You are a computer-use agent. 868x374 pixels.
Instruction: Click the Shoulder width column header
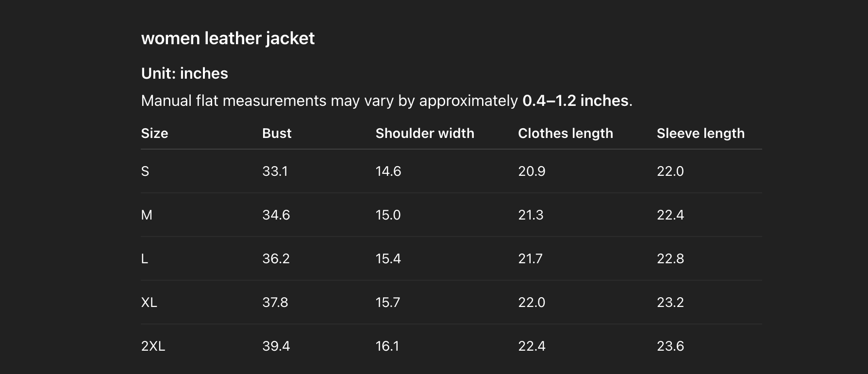coord(425,134)
